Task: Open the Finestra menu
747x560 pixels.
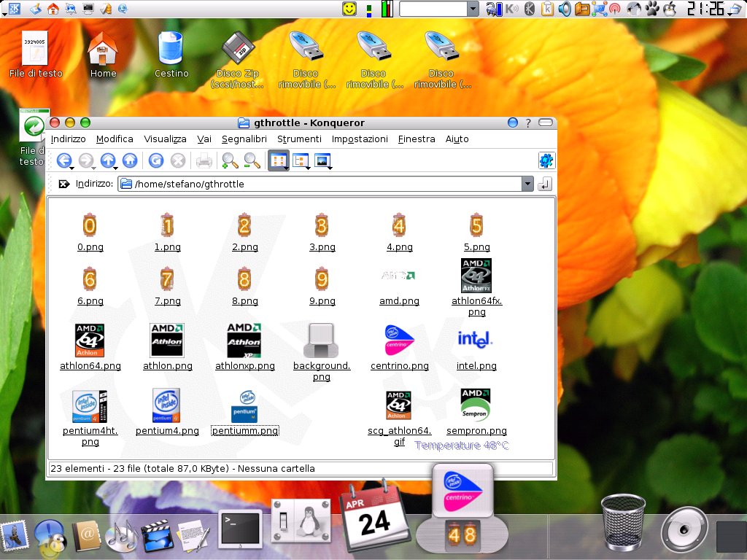Action: [417, 139]
